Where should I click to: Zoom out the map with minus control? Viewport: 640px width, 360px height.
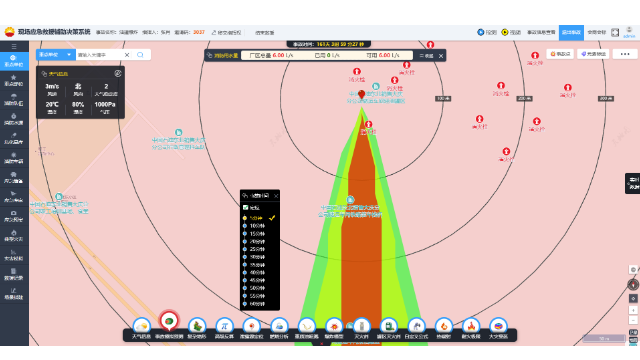(x=633, y=320)
